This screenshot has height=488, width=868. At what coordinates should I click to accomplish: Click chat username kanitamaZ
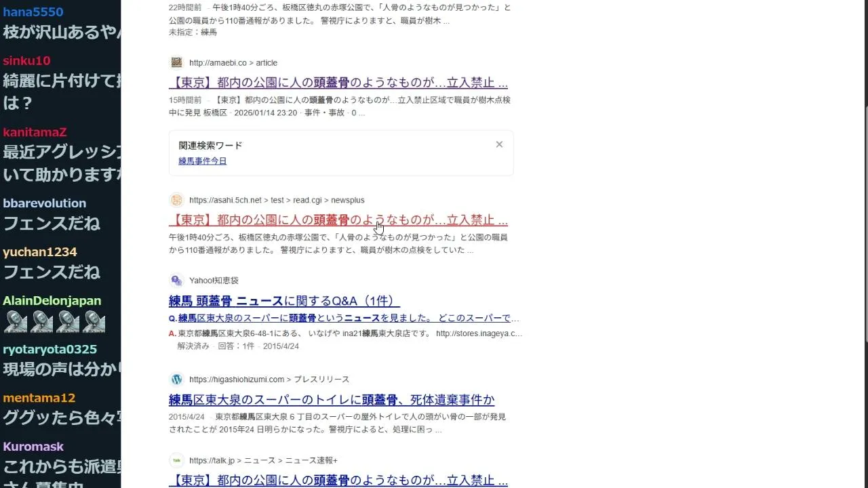click(35, 133)
